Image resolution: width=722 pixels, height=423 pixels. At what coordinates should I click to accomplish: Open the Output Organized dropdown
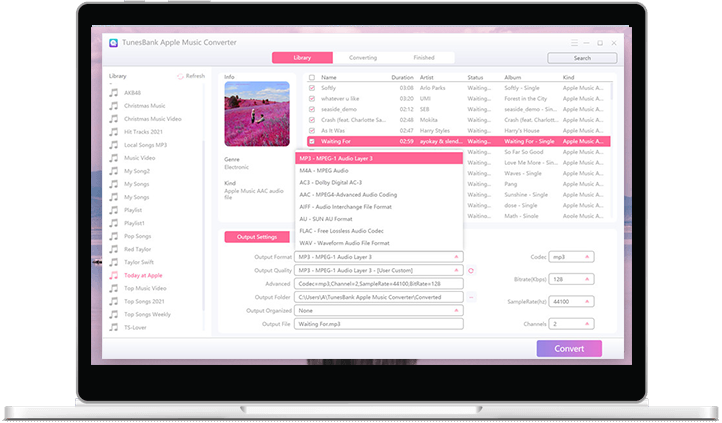378,311
